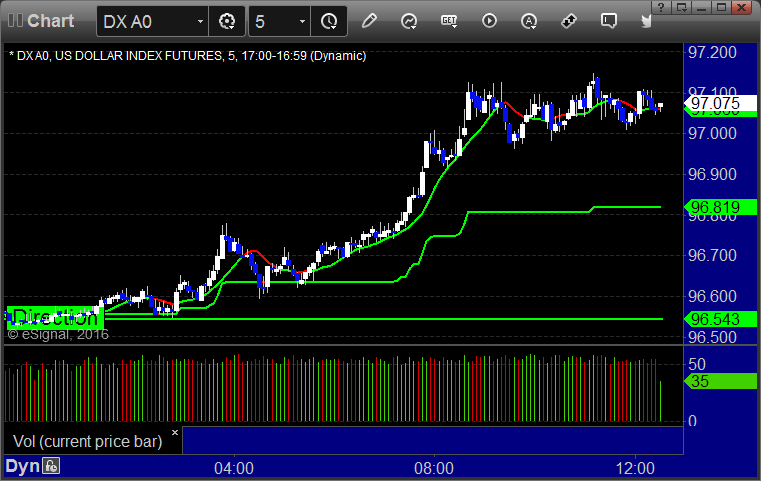The height and width of the screenshot is (481, 761).
Task: Expand the DX A0 symbol dropdown
Action: tap(200, 20)
